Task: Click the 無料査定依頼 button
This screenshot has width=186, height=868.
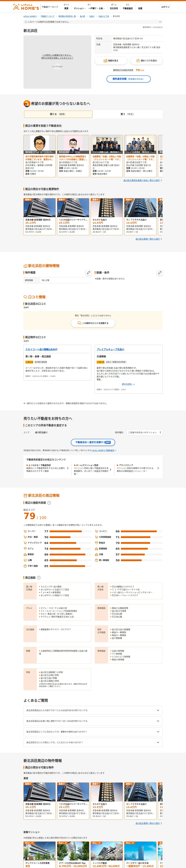Action: coord(129,79)
